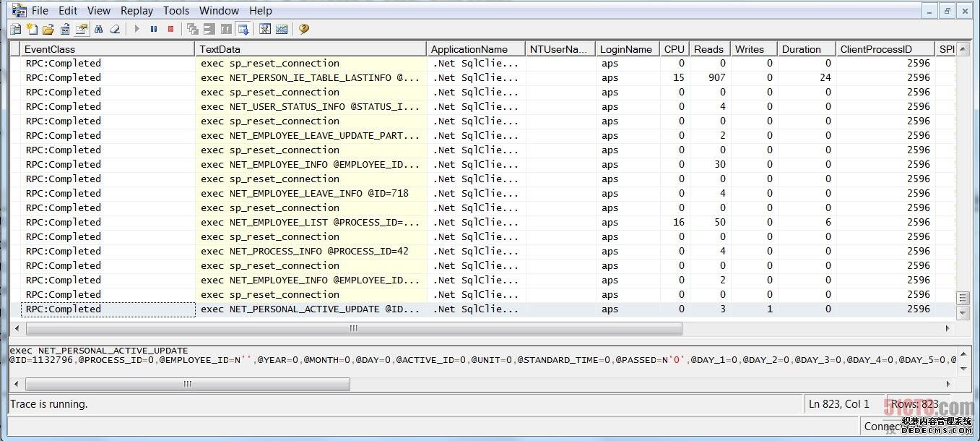Open the Tools menu
The width and height of the screenshot is (980, 441).
point(175,10)
